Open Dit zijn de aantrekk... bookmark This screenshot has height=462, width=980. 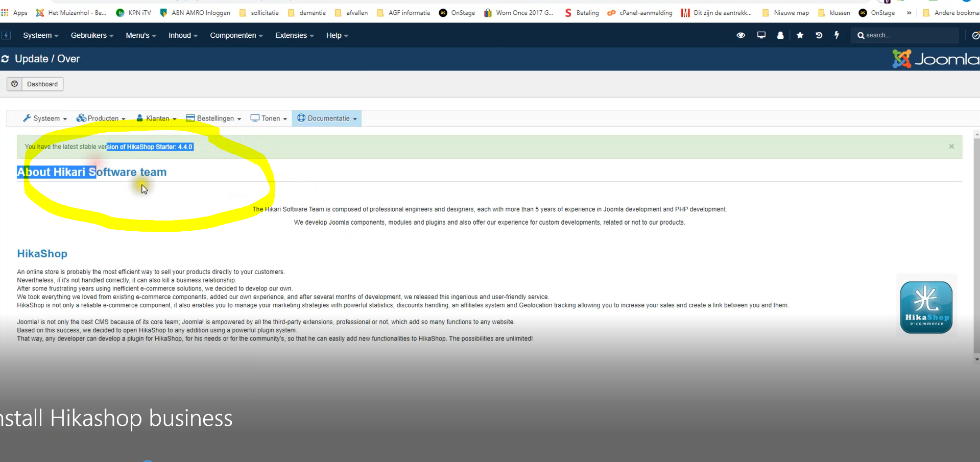[x=716, y=13]
